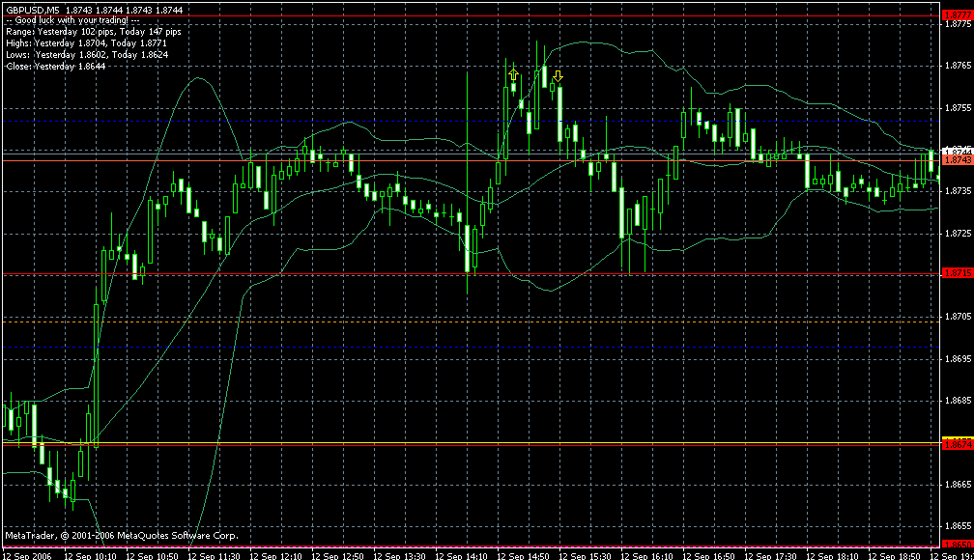Click the 1.8735 price scale value
The image size is (974, 560).
tap(958, 192)
